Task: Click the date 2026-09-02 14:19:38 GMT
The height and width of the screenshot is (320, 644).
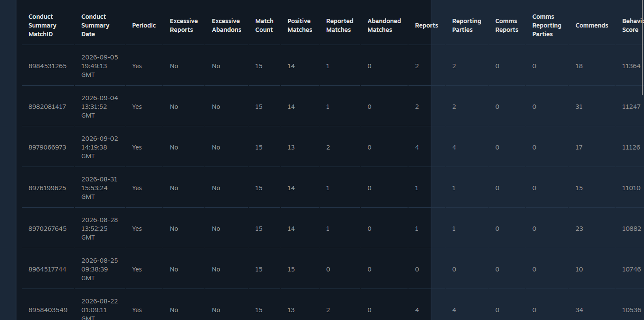Action: pyautogui.click(x=100, y=147)
